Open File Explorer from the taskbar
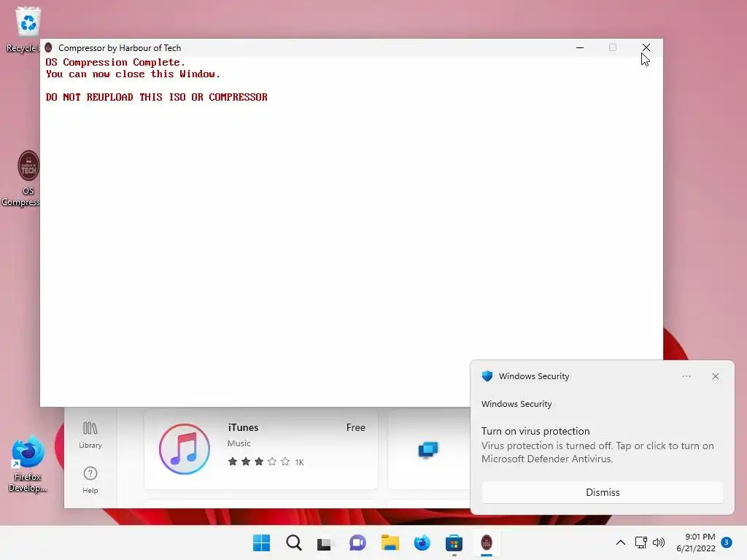The height and width of the screenshot is (560, 747). [390, 542]
